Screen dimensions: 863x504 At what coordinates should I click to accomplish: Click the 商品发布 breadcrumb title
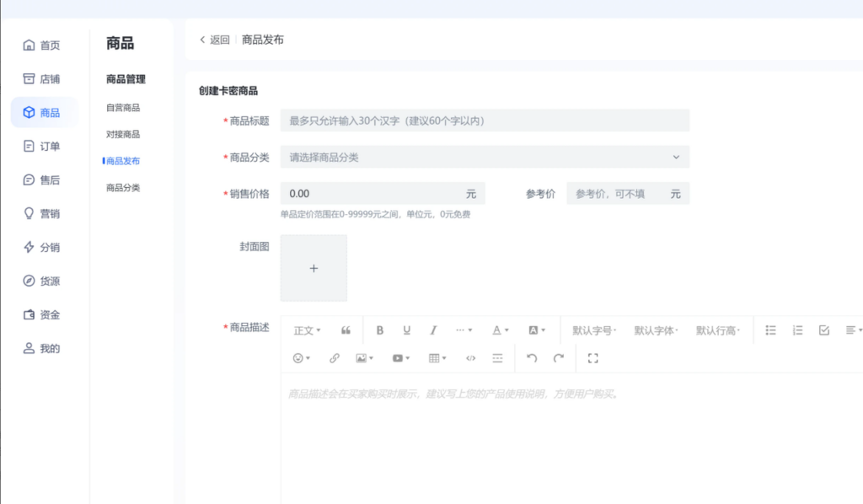(263, 40)
